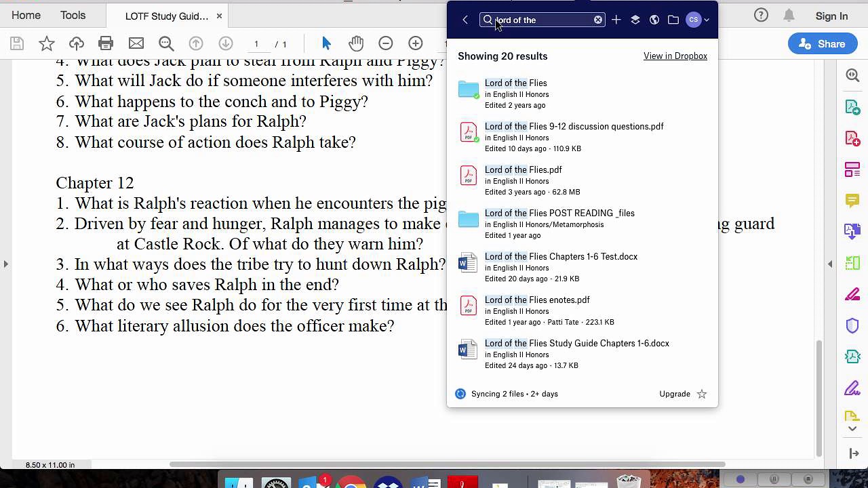Open Acrobat help with the question mark
868x488 pixels.
point(761,16)
